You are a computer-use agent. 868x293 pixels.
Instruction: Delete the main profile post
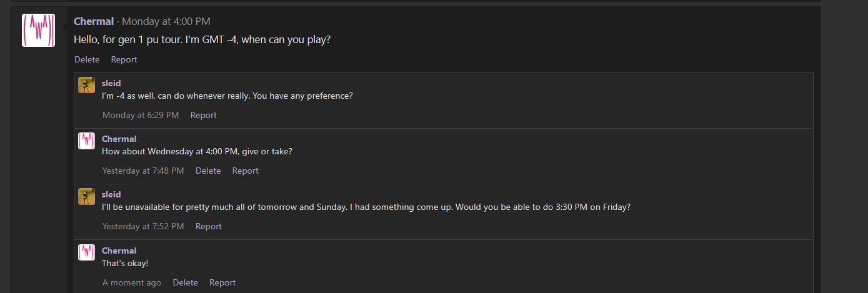pyautogui.click(x=87, y=59)
